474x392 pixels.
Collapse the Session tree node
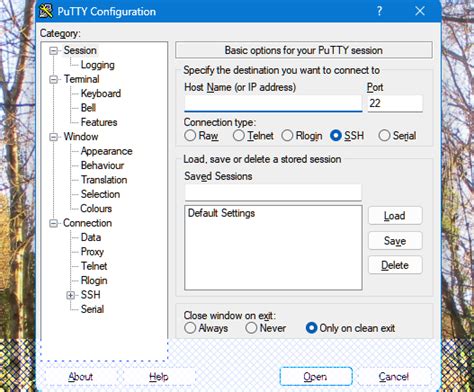(53, 51)
